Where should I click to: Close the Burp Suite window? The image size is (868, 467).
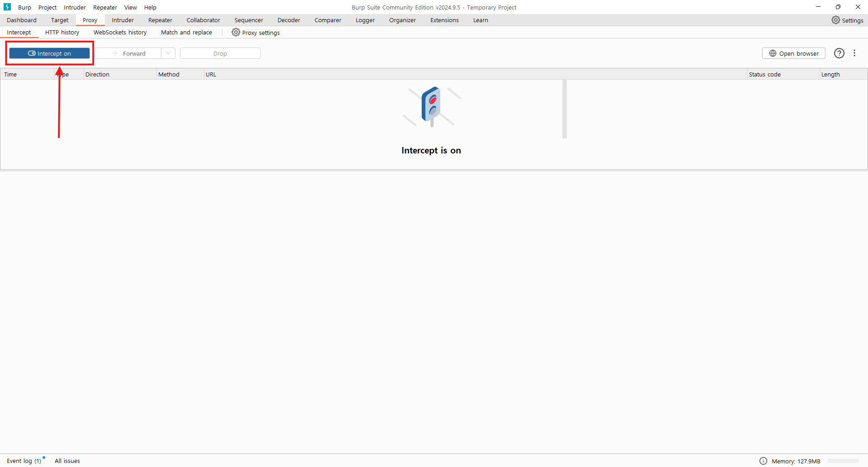[x=858, y=7]
